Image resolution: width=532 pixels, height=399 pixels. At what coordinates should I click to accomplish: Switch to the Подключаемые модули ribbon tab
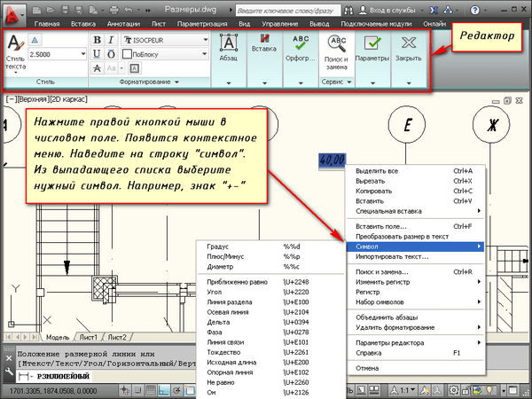coord(376,24)
